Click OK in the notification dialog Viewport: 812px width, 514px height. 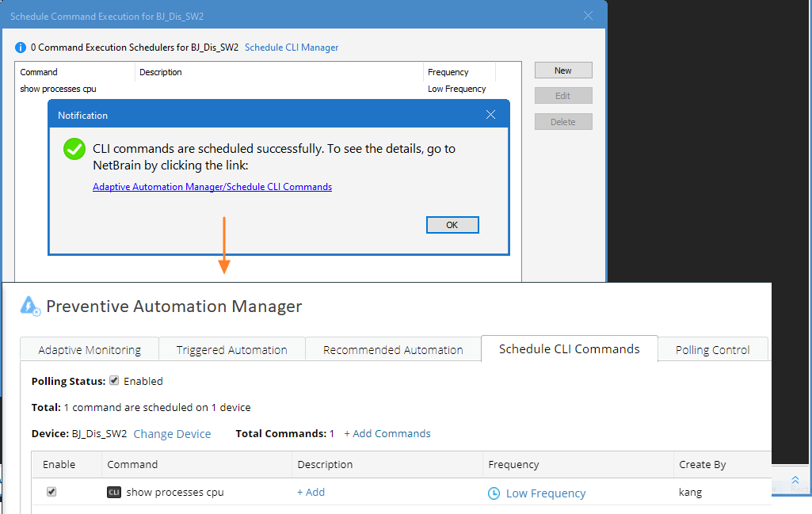[452, 224]
